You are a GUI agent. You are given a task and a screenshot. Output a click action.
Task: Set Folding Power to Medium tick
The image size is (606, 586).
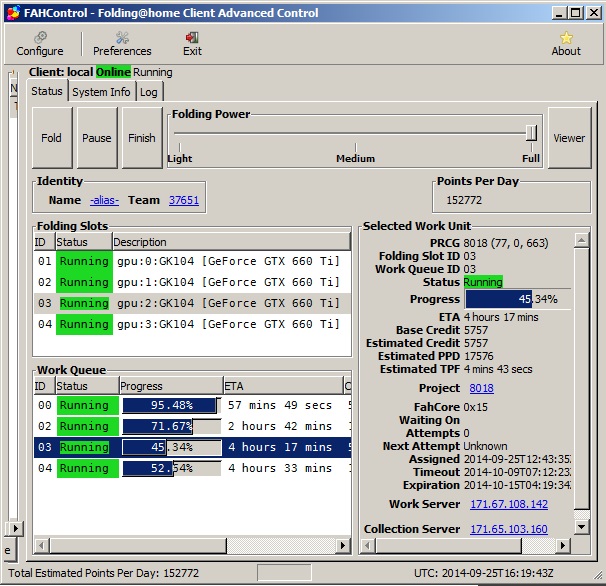(x=356, y=147)
